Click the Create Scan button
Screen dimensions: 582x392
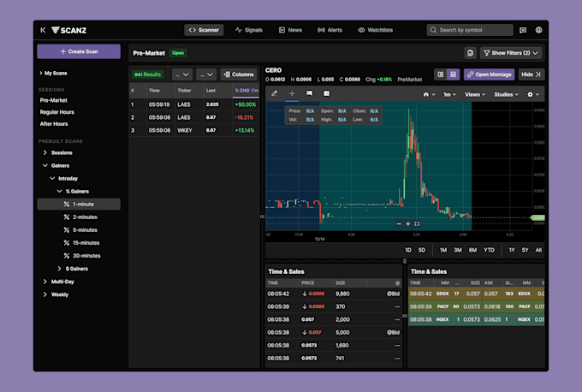click(79, 51)
